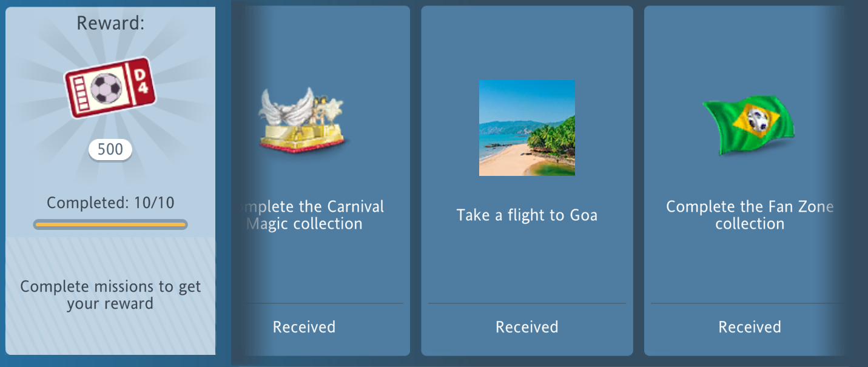Click Received under Fan Zone mission
This screenshot has height=367, width=868.
point(750,327)
